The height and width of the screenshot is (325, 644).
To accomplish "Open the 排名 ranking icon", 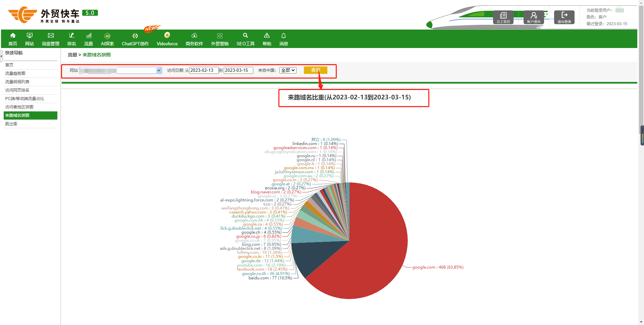I will [71, 35].
